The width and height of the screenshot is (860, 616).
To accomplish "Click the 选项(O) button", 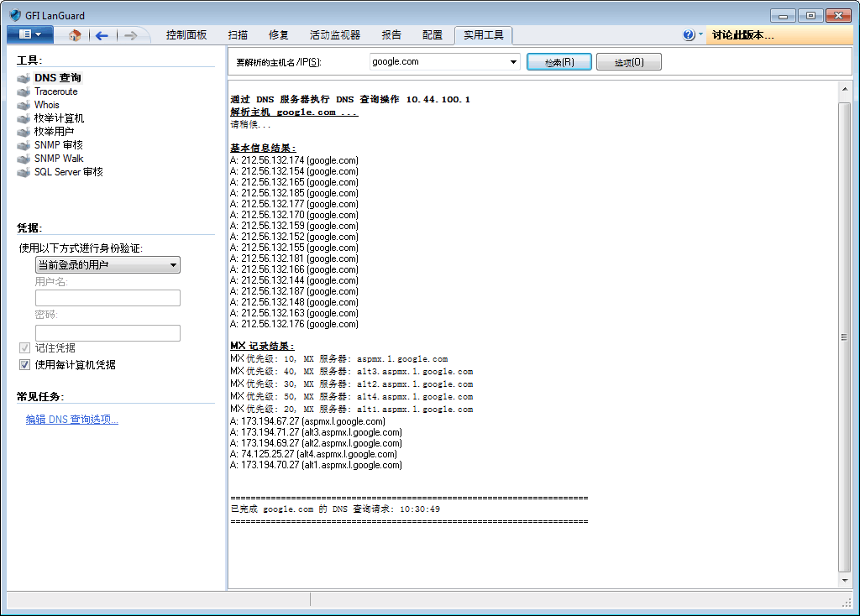I will tap(629, 62).
